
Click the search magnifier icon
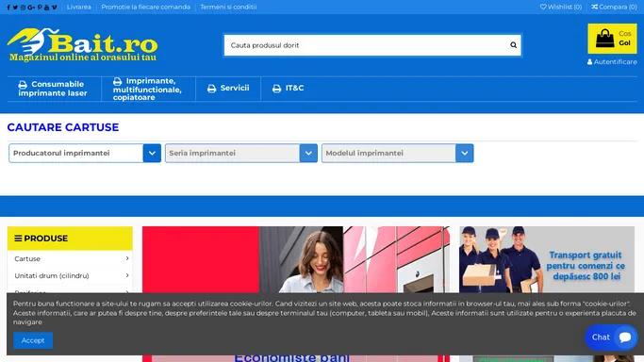[x=513, y=45]
